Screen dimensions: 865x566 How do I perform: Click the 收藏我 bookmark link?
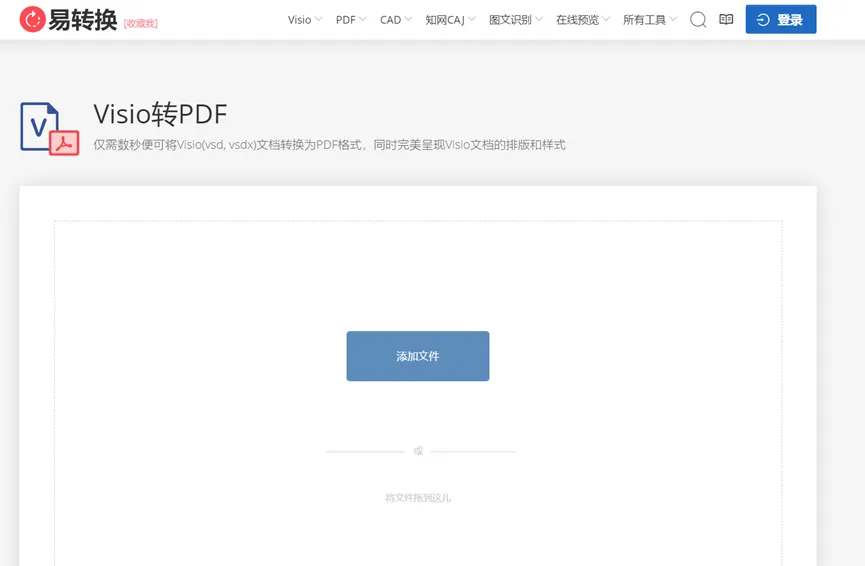[141, 23]
